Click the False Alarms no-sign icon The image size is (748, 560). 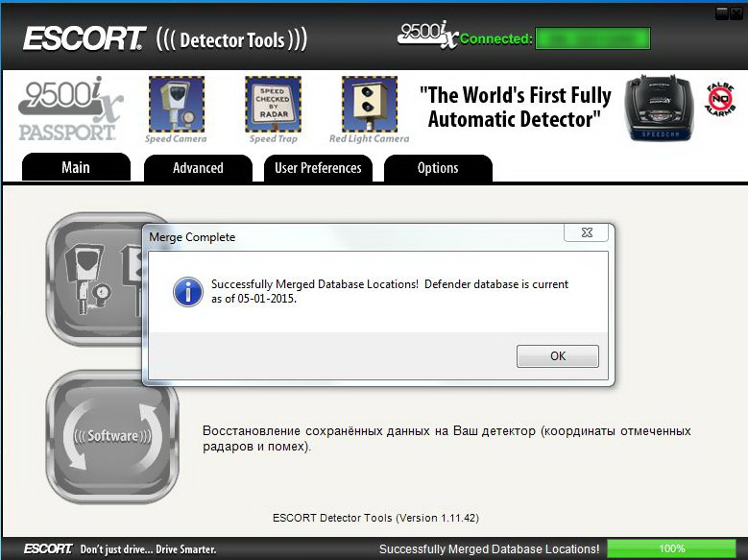[720, 100]
